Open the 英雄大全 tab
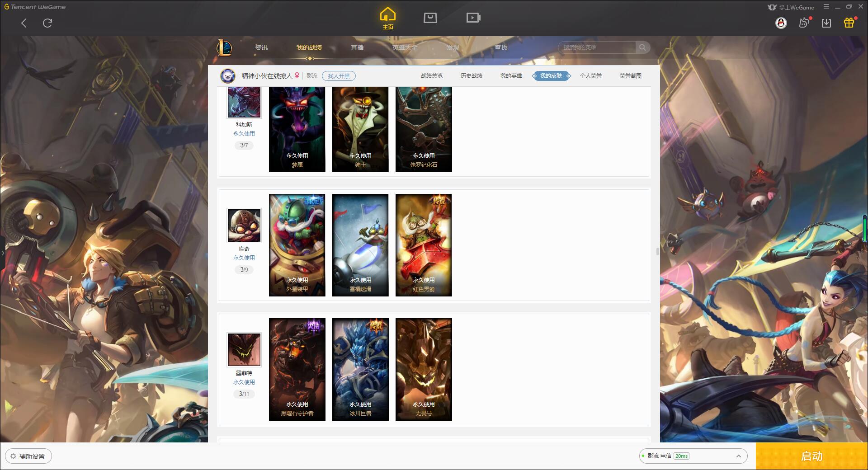Image resolution: width=868 pixels, height=470 pixels. click(x=405, y=47)
